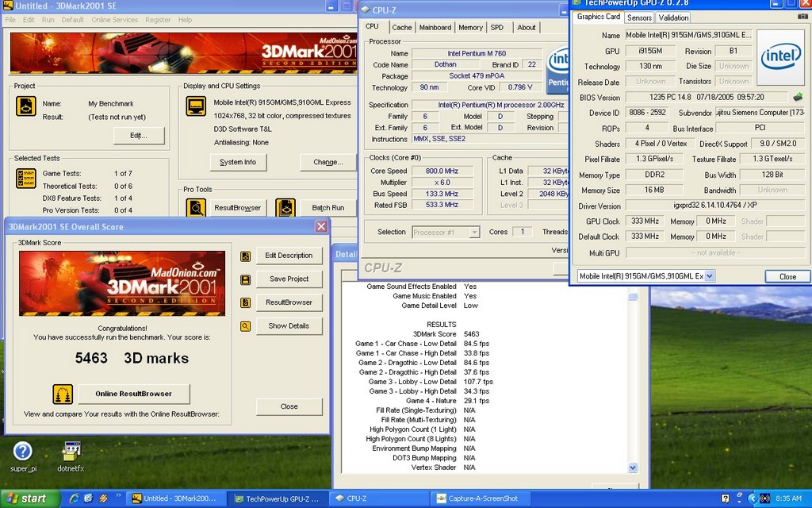
Task: Expand the quick launch chevron
Action: point(118,495)
